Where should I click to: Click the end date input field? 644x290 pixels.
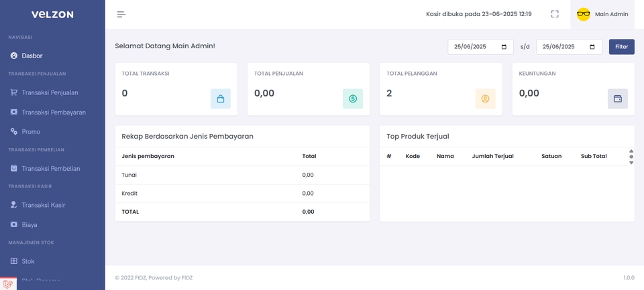[570, 47]
